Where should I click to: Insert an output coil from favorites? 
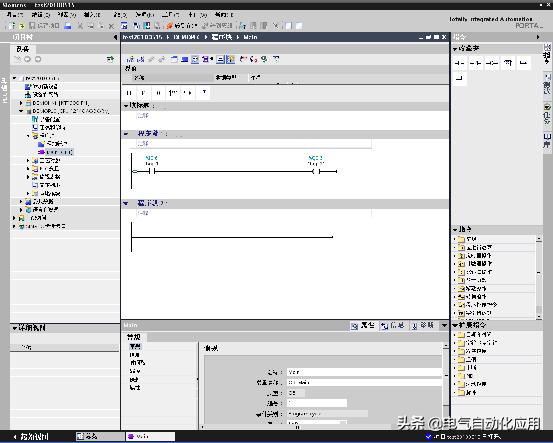492,63
